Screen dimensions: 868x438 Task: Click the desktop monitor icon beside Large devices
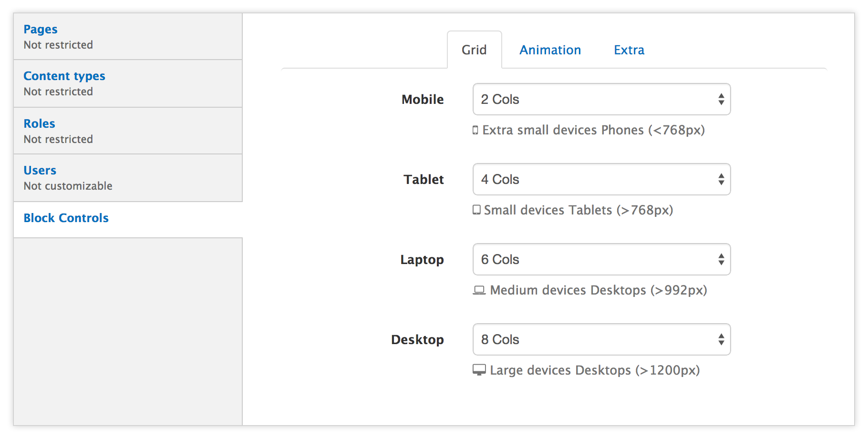[x=479, y=370]
